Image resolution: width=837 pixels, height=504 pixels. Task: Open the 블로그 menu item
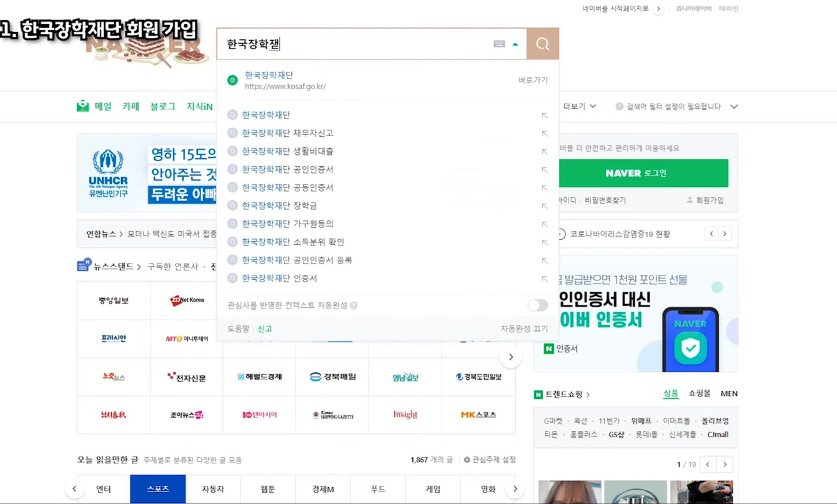163,106
